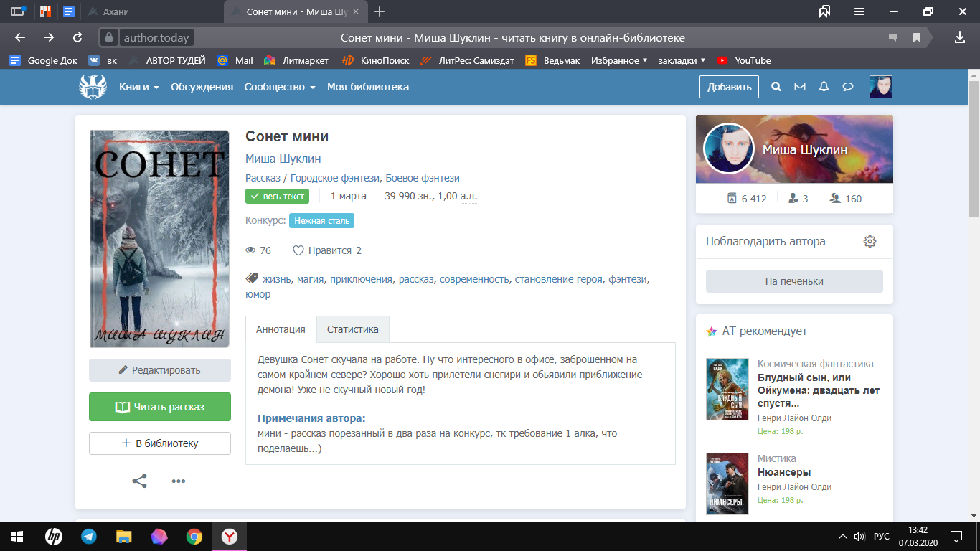Image resolution: width=980 pixels, height=551 pixels.
Task: Open the gear settings in Поблагодарить автора
Action: point(870,241)
